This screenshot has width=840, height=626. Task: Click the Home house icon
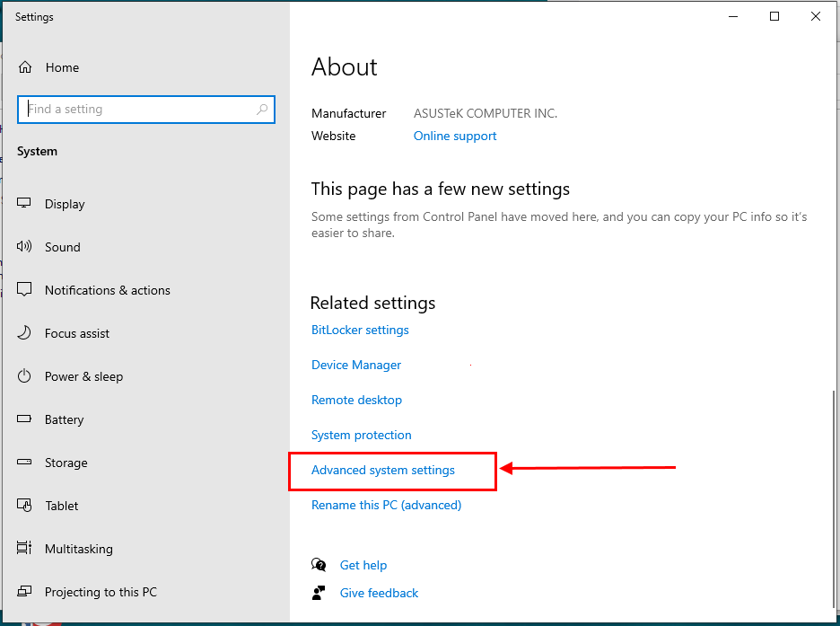(25, 67)
